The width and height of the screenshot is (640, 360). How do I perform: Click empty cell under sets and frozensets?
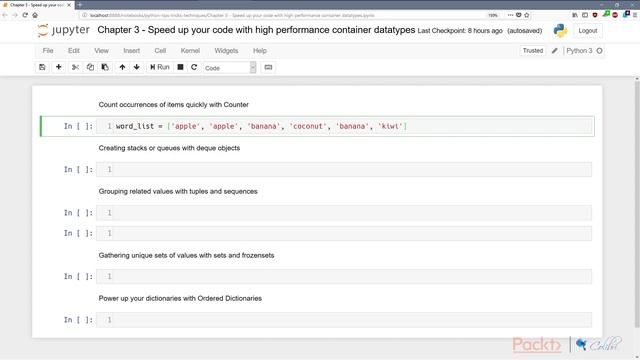tap(344, 276)
